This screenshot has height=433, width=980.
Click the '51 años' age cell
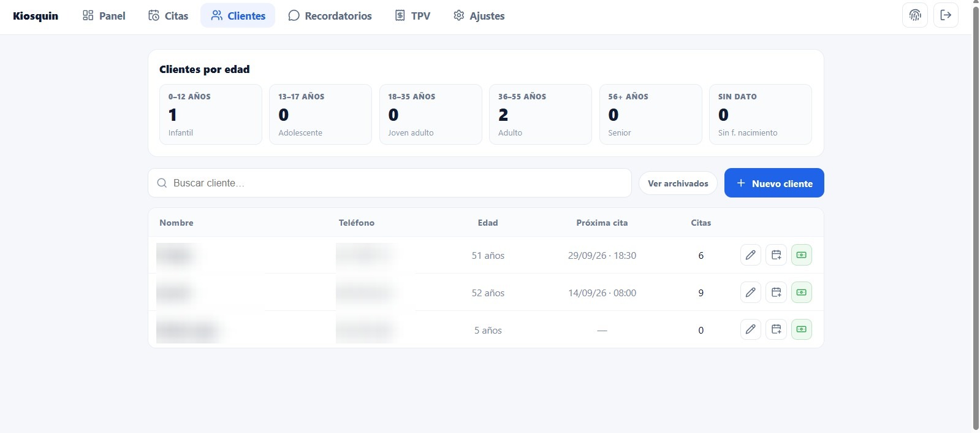488,256
